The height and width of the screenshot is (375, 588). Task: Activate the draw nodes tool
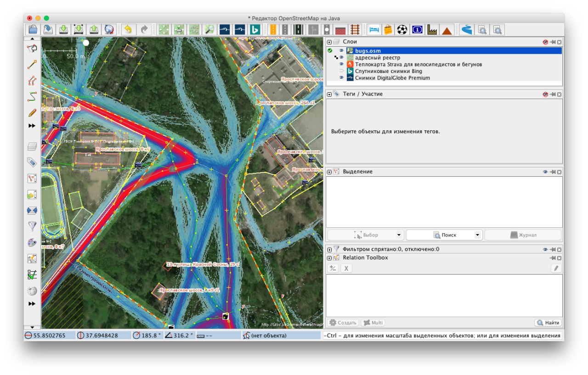(x=32, y=64)
